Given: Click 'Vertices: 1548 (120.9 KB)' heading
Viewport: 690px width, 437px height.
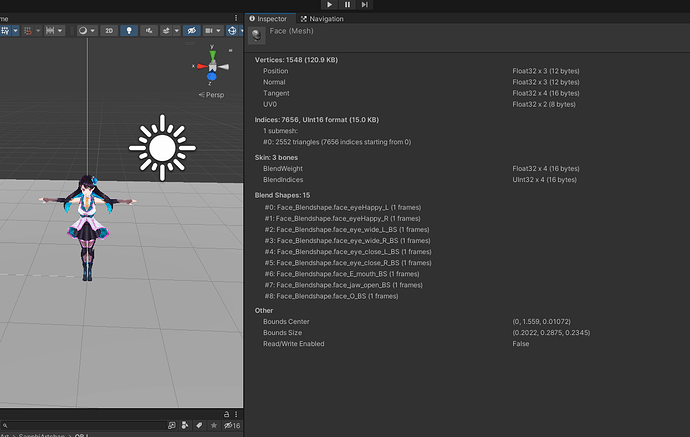Looking at the screenshot, I should coord(296,60).
